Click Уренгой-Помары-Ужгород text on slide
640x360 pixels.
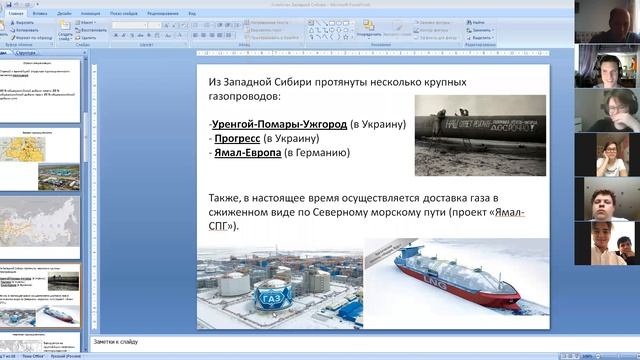tap(279, 124)
